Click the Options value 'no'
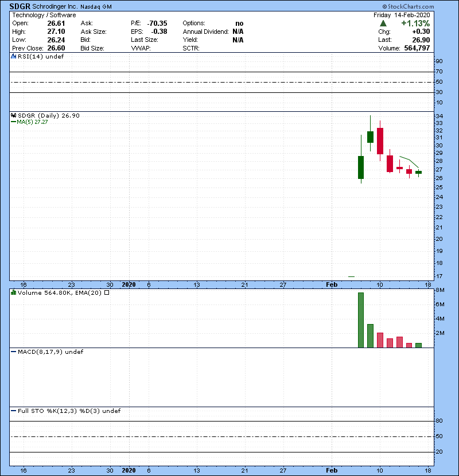Screen dimensions: 459x476 (239, 24)
